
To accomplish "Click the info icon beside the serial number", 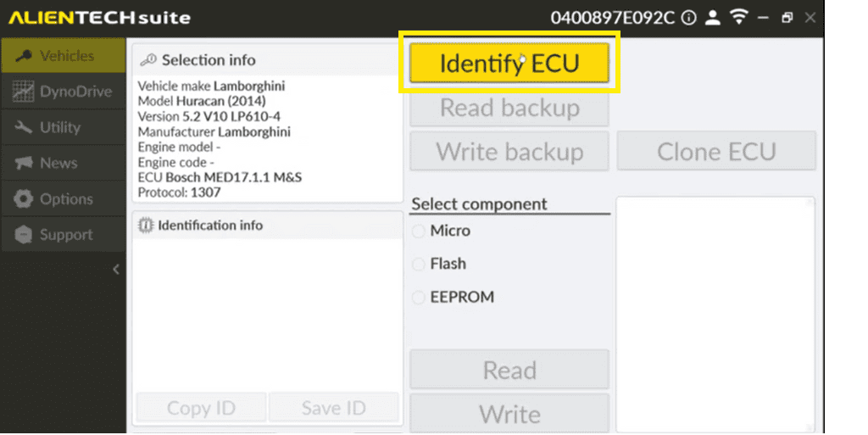I will coord(689,18).
